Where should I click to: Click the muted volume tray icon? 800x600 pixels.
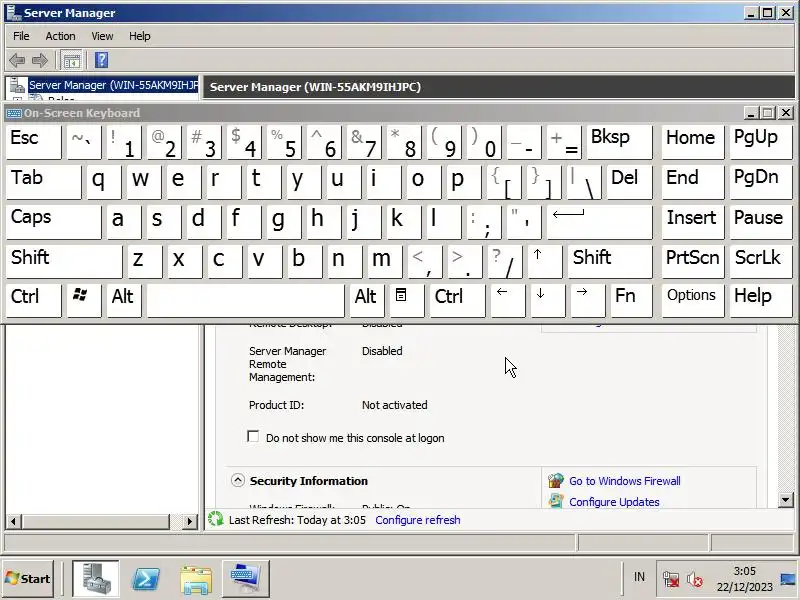point(694,579)
